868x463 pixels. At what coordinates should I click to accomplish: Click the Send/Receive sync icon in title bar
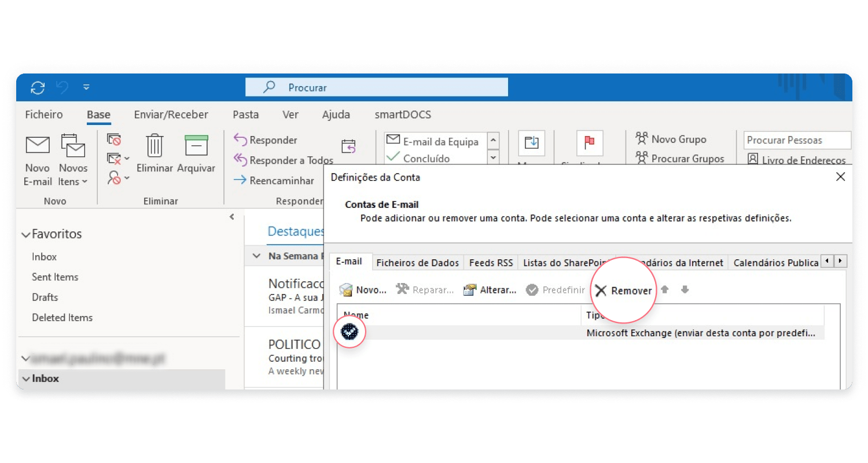pos(38,87)
